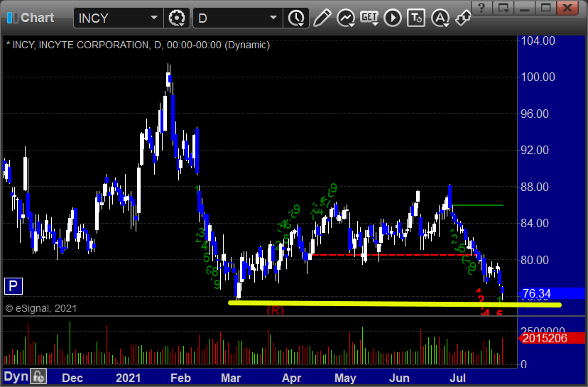Click the blue Chart window icon
Image resolution: width=588 pixels, height=387 pixels.
tap(12, 18)
